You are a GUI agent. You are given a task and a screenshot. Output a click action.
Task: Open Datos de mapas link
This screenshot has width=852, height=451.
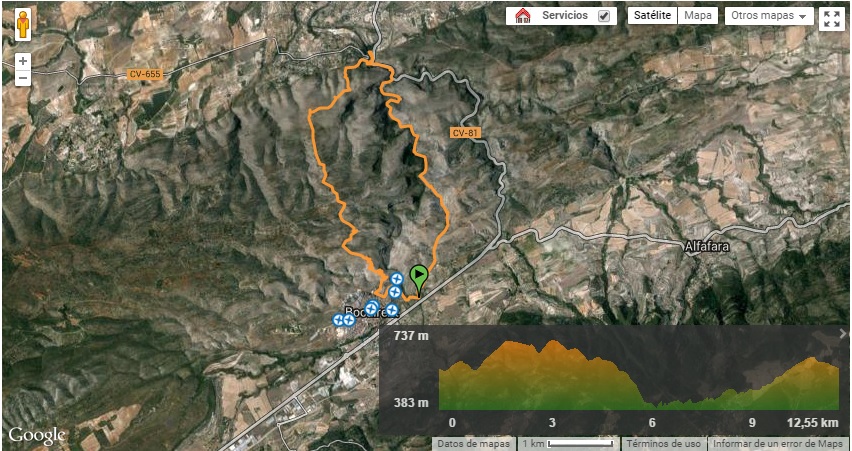(x=474, y=443)
